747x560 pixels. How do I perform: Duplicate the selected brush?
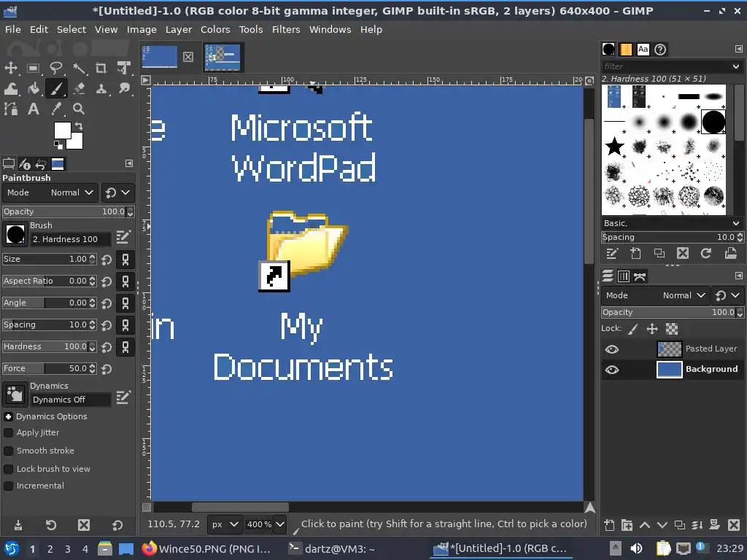(x=659, y=253)
